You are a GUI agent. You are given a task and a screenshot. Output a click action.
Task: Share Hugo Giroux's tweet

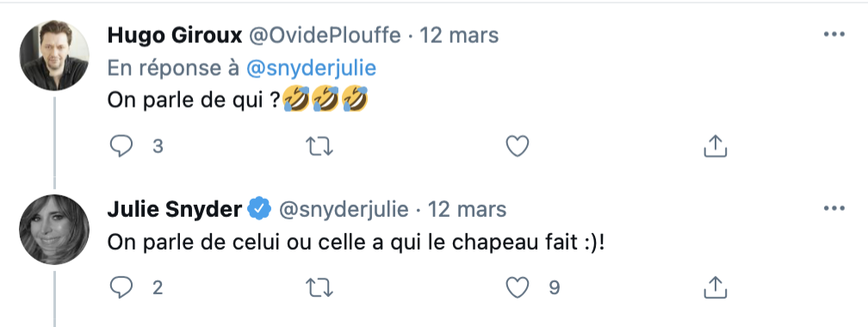click(x=715, y=146)
